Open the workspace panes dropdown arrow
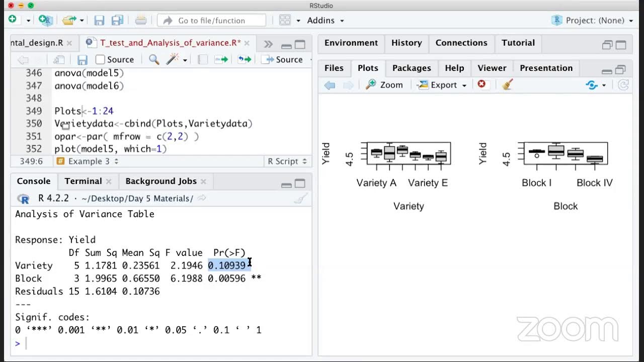 point(298,21)
